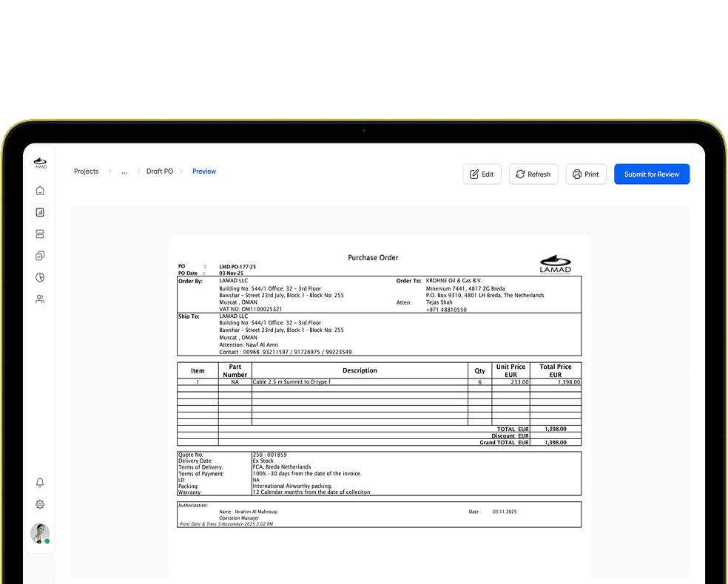Open the stacked rows sidebar icon
The height and width of the screenshot is (584, 728).
coord(40,234)
